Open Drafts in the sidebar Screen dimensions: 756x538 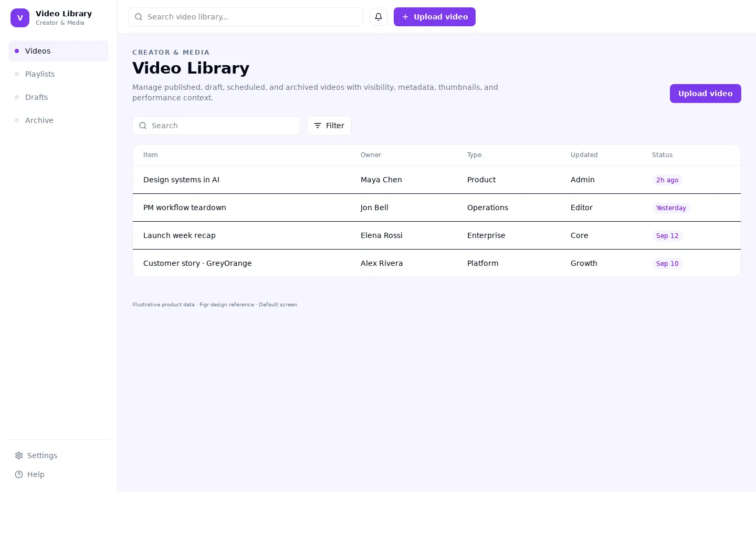58,97
